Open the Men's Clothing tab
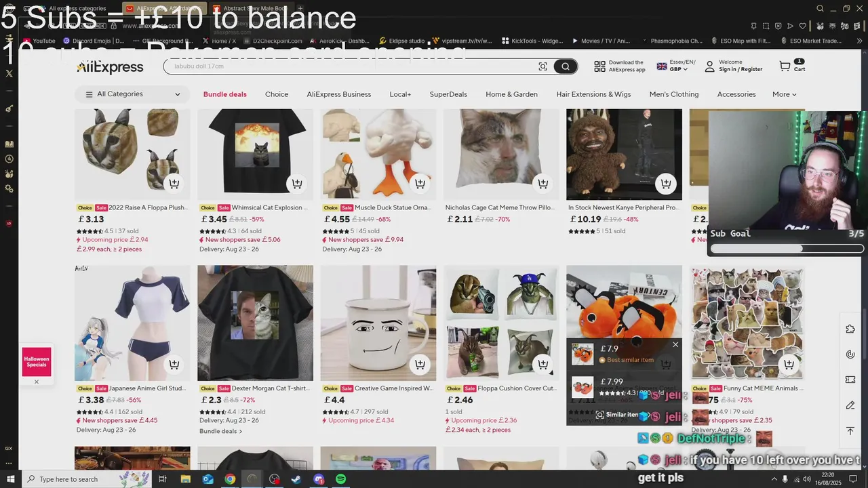This screenshot has width=868, height=488. pyautogui.click(x=674, y=94)
